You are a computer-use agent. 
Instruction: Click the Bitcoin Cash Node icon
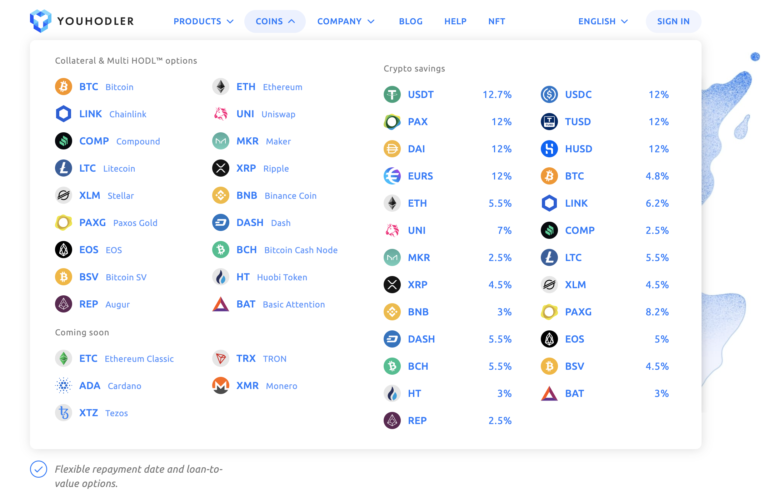pyautogui.click(x=220, y=250)
